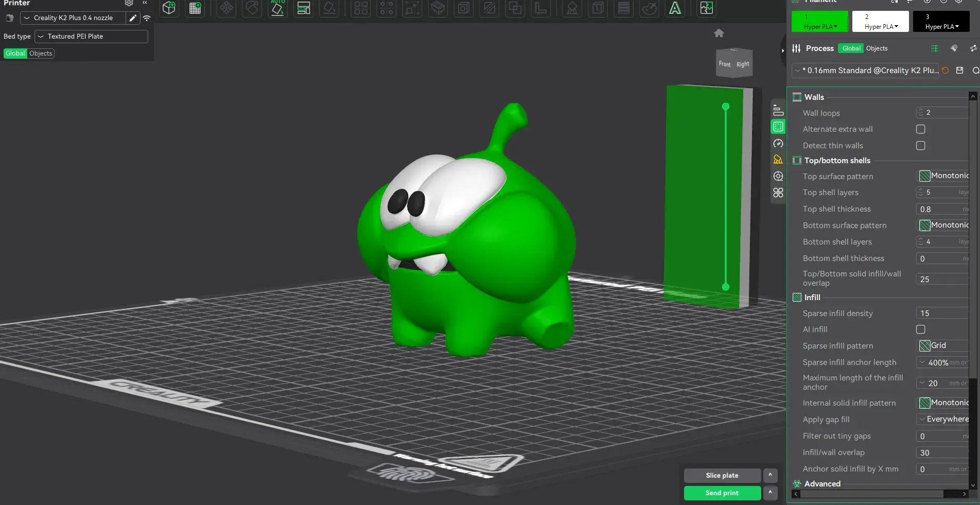Save the process preset with disk icon
This screenshot has width=980, height=505.
point(960,71)
